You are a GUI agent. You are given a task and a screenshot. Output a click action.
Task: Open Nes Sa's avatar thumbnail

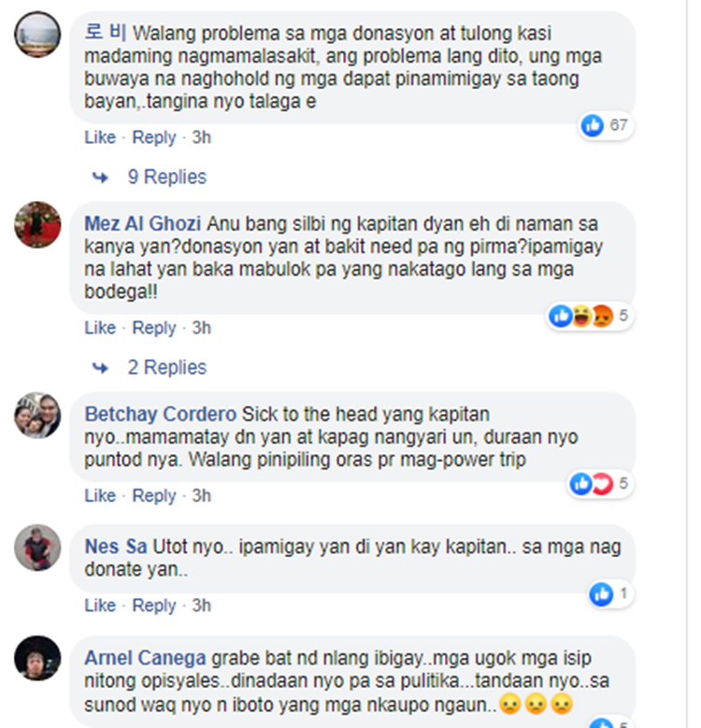click(37, 548)
